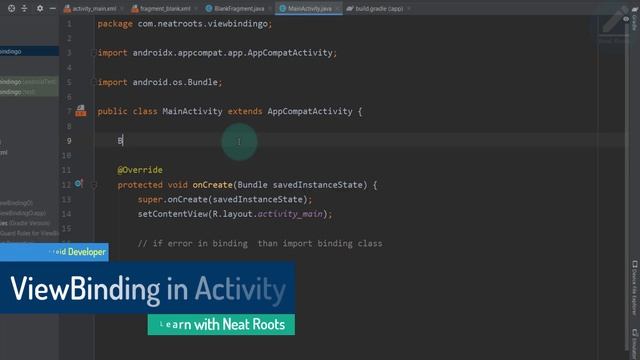Open the build.gradle (app) tab
Screen dimensions: 640x360
(375, 9)
